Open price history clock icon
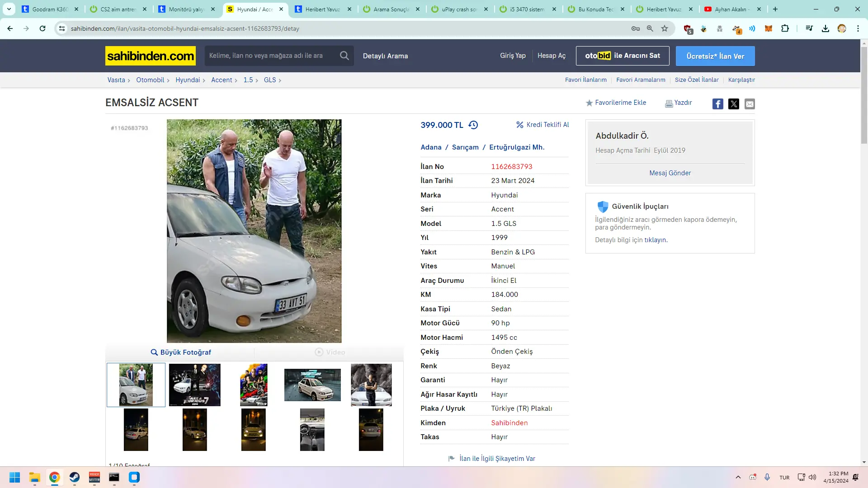The height and width of the screenshot is (488, 868). coord(473,125)
